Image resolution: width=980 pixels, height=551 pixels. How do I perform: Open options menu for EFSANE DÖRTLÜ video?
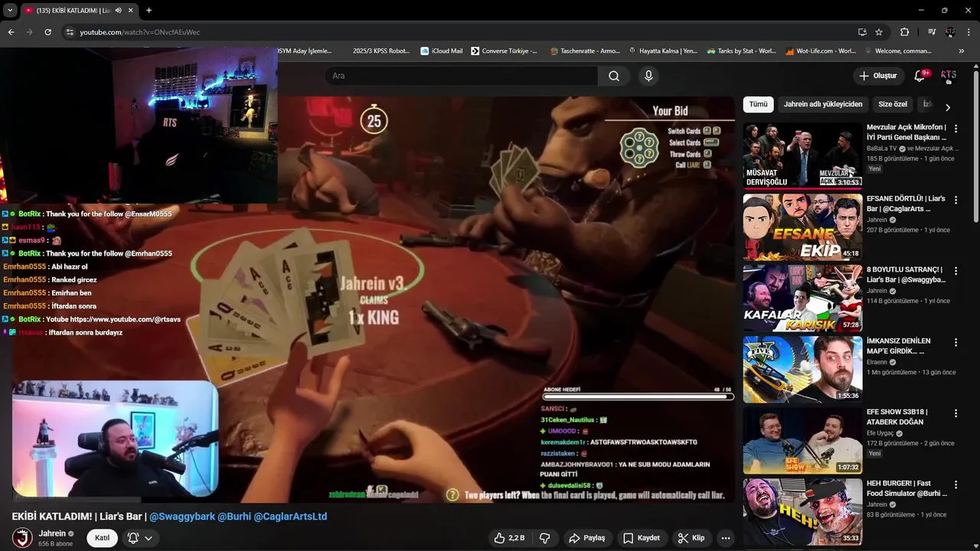(x=955, y=200)
